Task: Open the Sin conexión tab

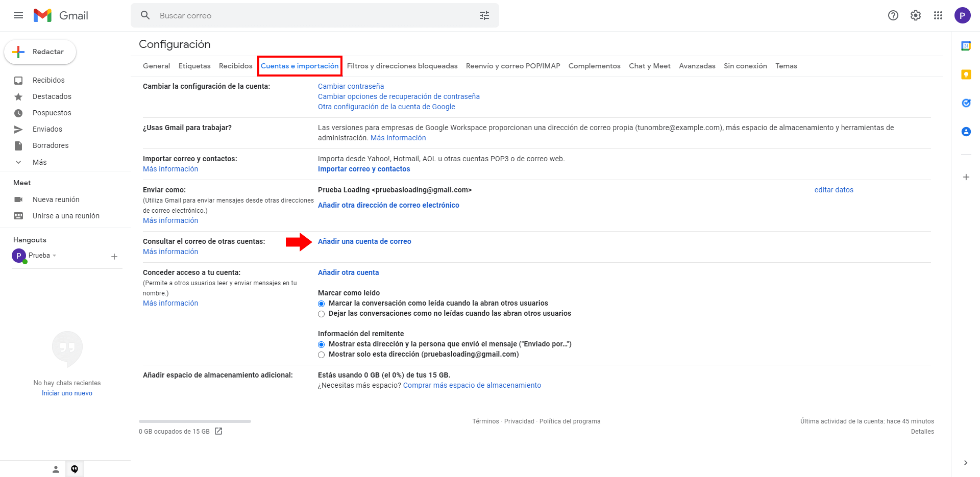Action: [x=745, y=66]
